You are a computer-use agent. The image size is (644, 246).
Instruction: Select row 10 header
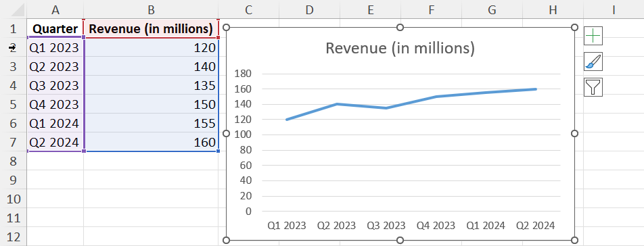[13, 199]
